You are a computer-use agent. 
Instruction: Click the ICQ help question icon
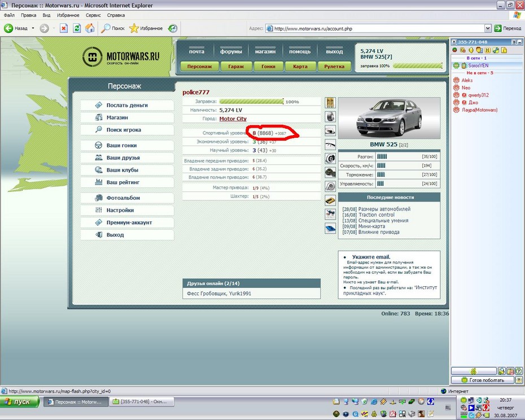519,371
